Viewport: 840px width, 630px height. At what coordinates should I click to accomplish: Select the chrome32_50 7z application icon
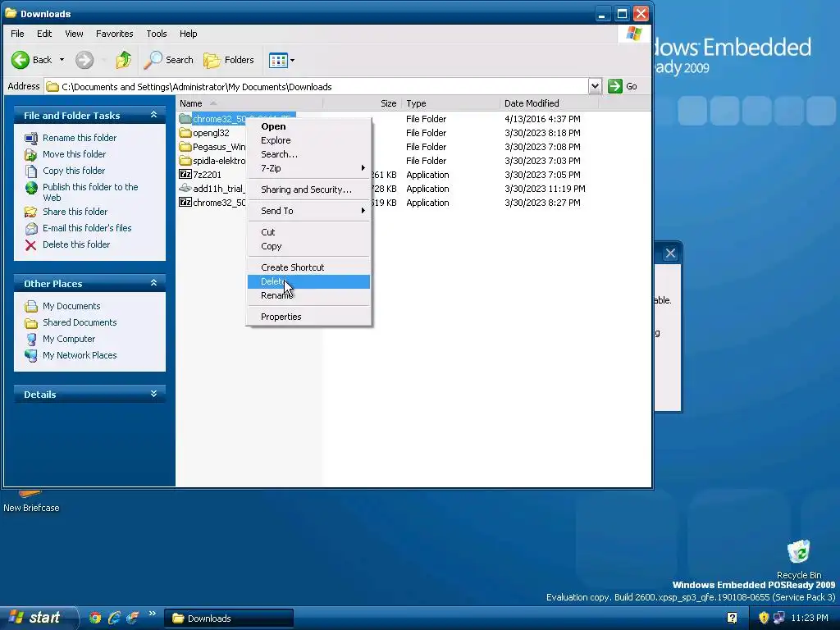[x=185, y=203]
